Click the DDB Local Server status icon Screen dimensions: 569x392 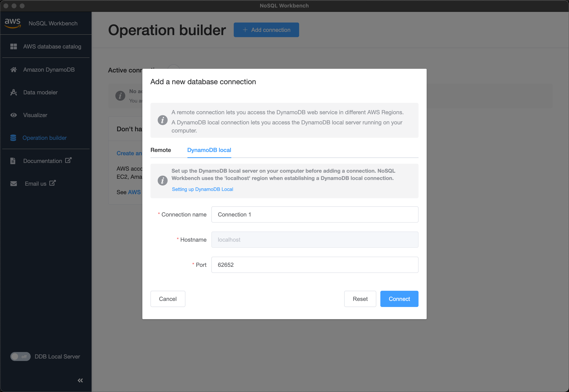[20, 356]
